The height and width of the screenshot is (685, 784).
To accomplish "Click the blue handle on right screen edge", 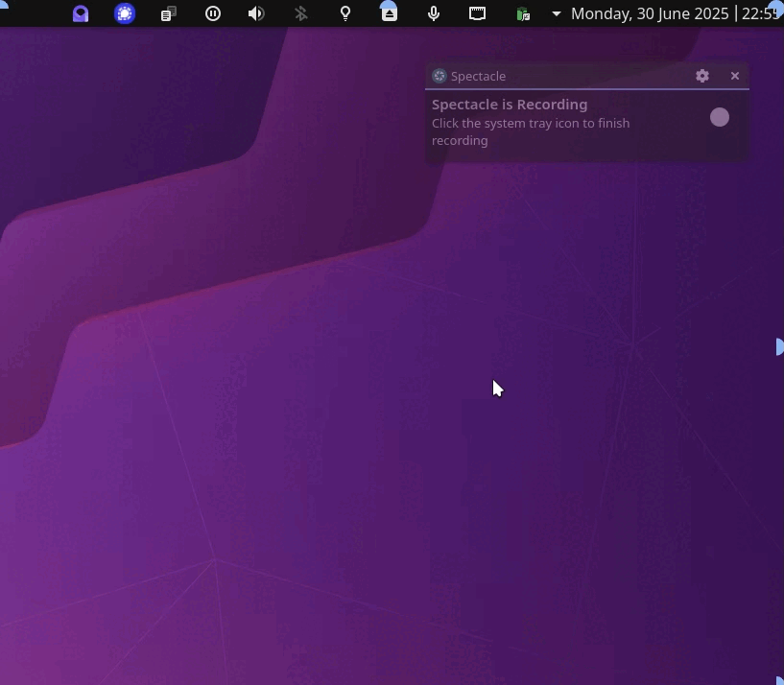I will click(x=779, y=346).
